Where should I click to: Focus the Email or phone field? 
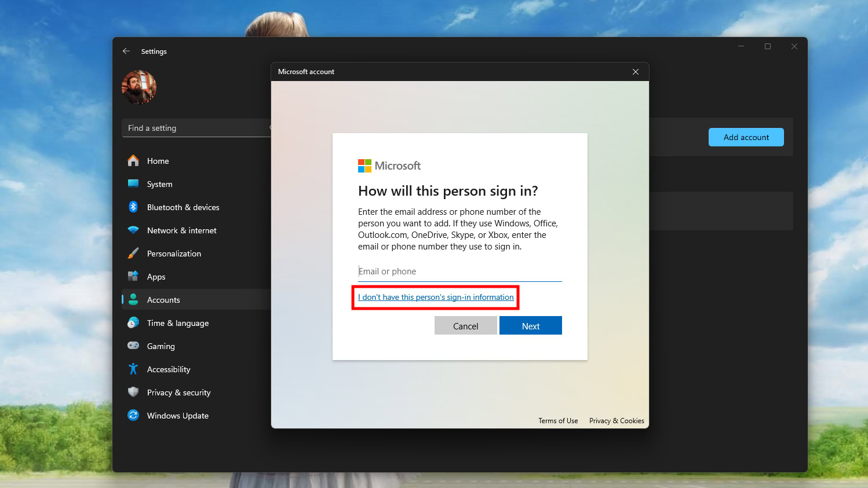tap(459, 271)
